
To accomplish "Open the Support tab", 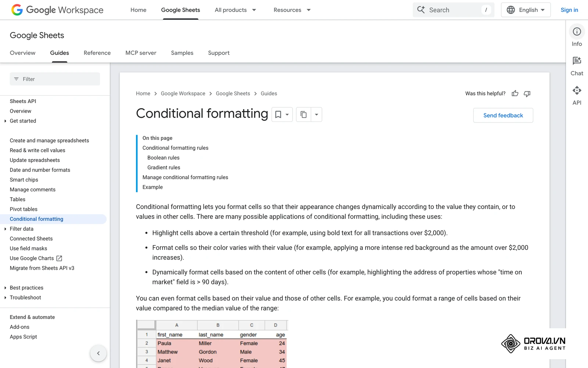I will 219,53.
